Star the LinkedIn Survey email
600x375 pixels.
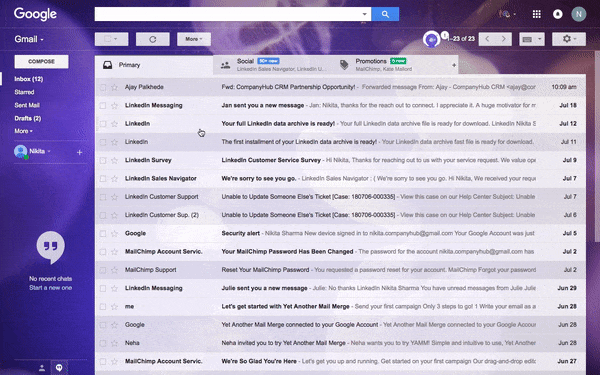(114, 160)
